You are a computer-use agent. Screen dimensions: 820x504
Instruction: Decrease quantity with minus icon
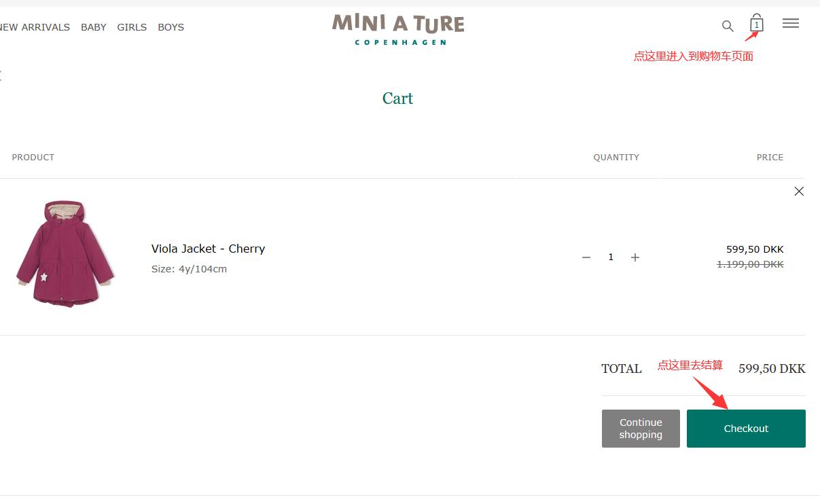click(x=586, y=257)
